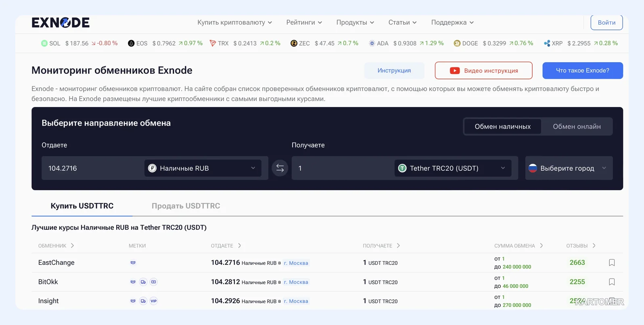This screenshot has width=644, height=325.
Task: Click Что такое Exnode? button
Action: [582, 71]
